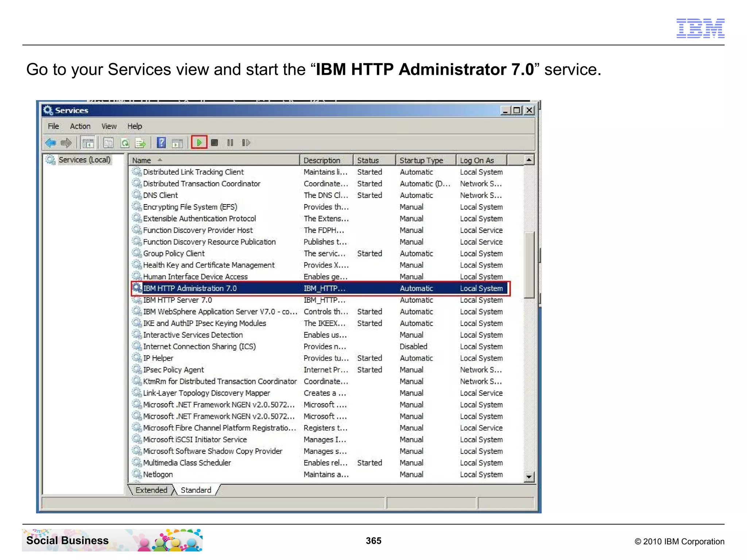Toggle the Show/Hide Console Tree icon
The image size is (747, 560).
88,143
